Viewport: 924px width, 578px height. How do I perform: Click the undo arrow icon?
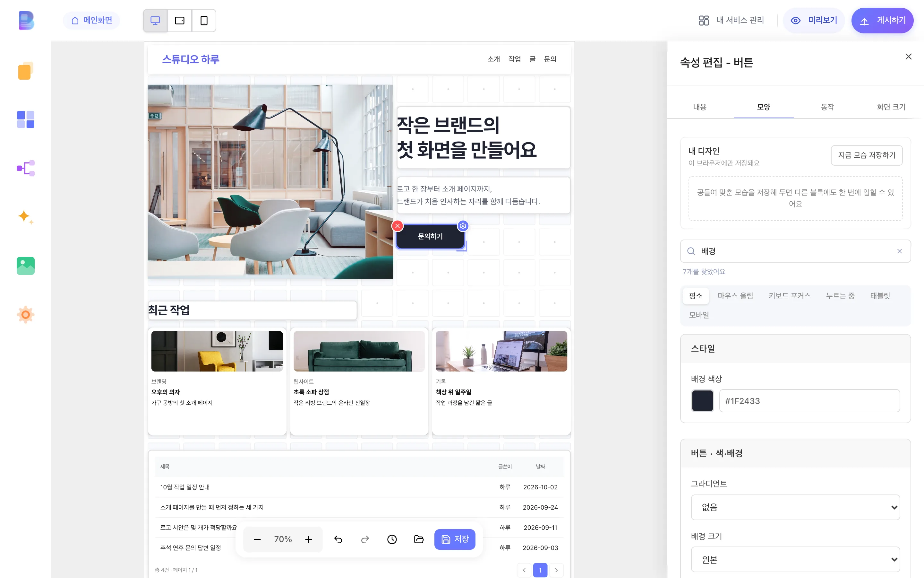(338, 539)
